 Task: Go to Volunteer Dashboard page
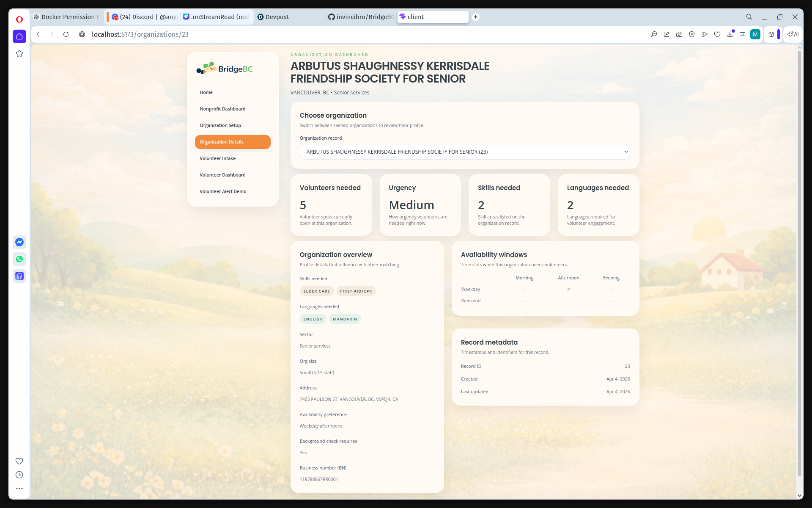coord(222,175)
